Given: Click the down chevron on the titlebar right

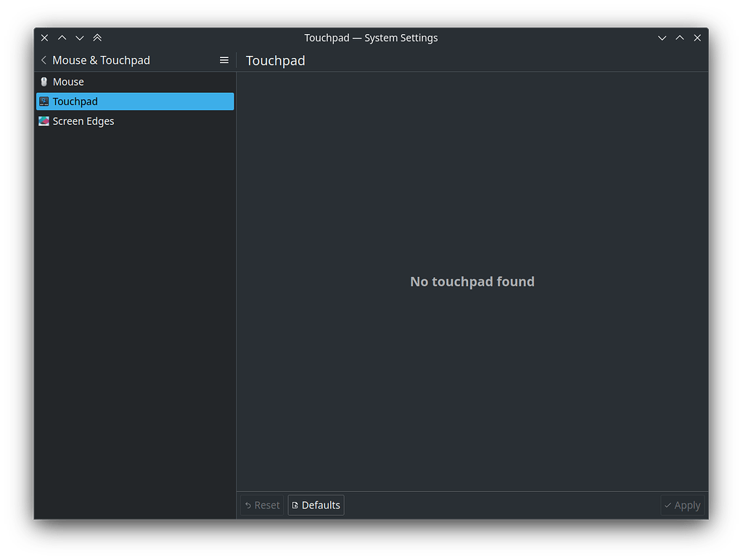Looking at the screenshot, I should (x=662, y=37).
